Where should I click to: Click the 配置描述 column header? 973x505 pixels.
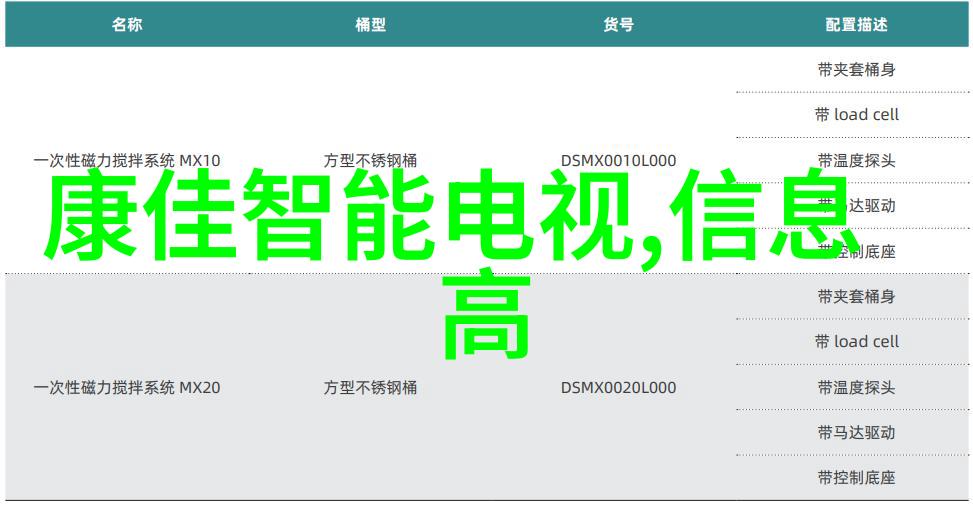click(x=856, y=25)
